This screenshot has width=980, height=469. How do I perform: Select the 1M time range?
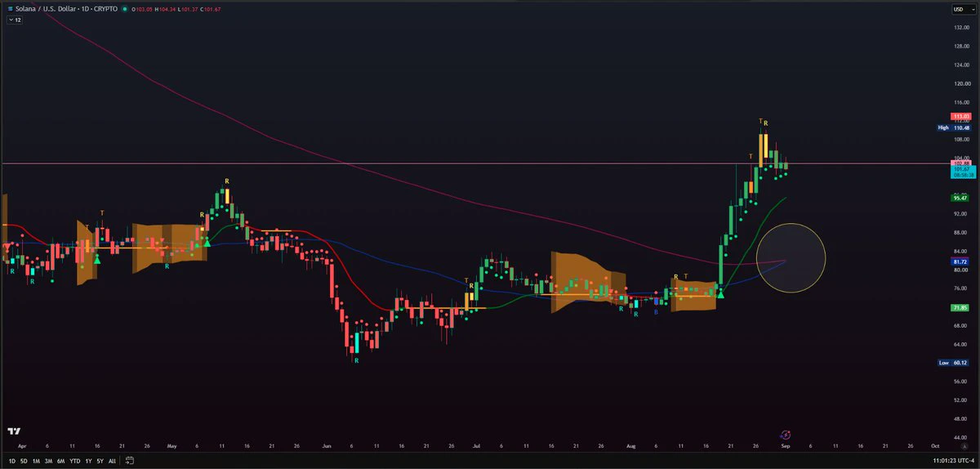point(36,461)
